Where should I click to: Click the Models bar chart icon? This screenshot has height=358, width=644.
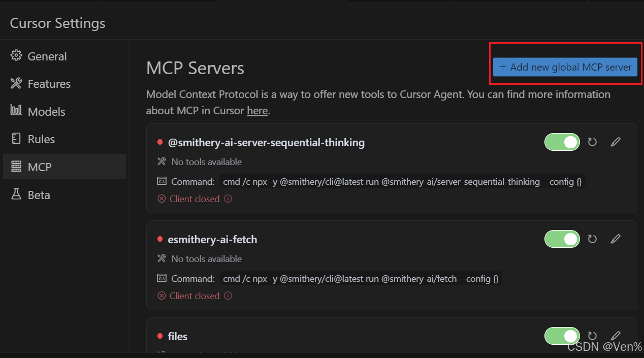[16, 110]
